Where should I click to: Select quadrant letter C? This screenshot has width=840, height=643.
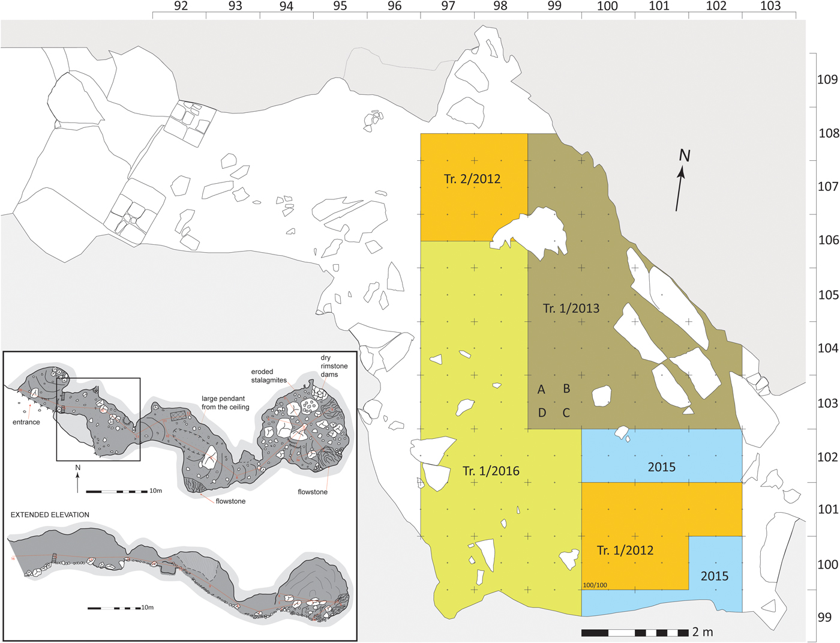pyautogui.click(x=566, y=413)
